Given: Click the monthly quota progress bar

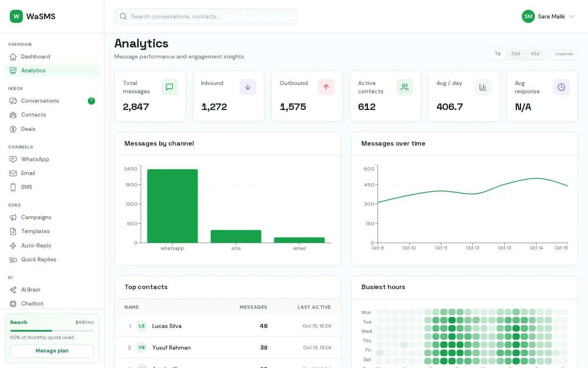Looking at the screenshot, I should pyautogui.click(x=52, y=330).
